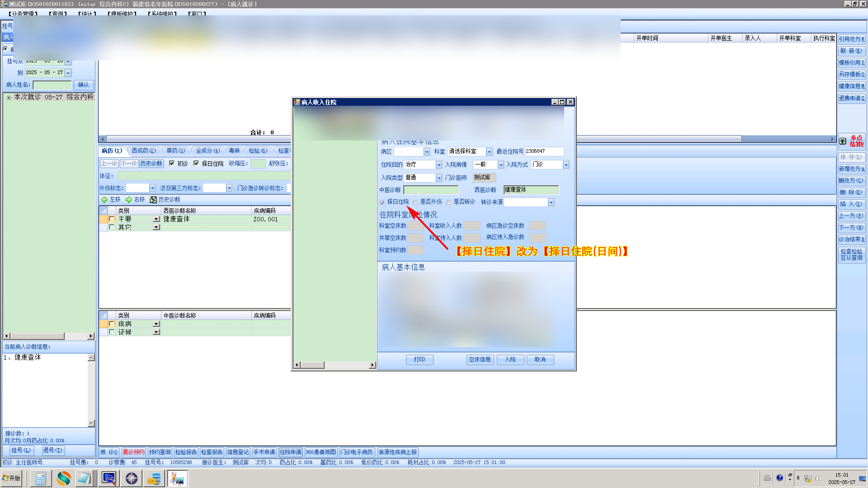Screen dimensions: 868x488
Task: Open the calculator icon in the taskbar
Action: click(41, 478)
